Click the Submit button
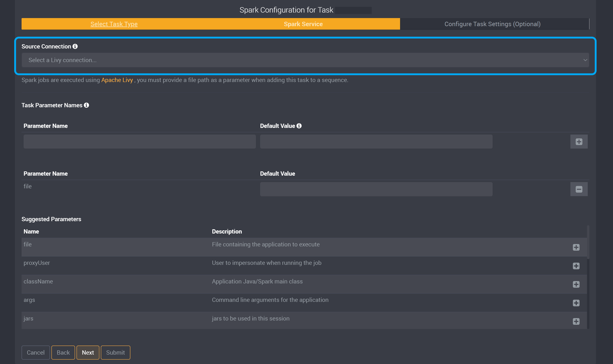The height and width of the screenshot is (364, 613). tap(115, 352)
